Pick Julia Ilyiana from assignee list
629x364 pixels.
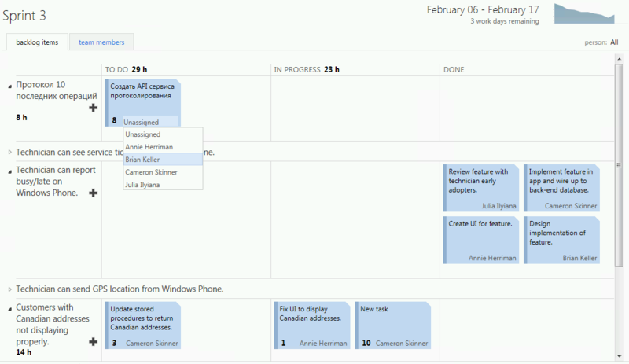pyautogui.click(x=142, y=185)
